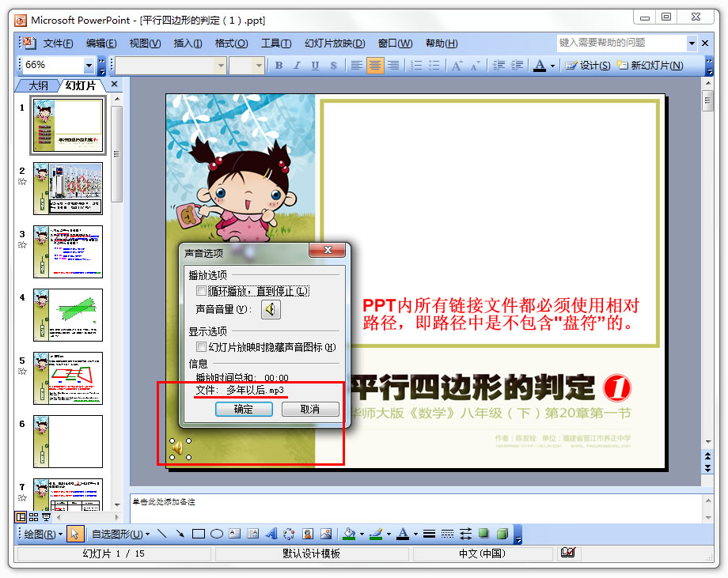This screenshot has height=578, width=728.
Task: Choose the oval drawing tool
Action: [215, 534]
